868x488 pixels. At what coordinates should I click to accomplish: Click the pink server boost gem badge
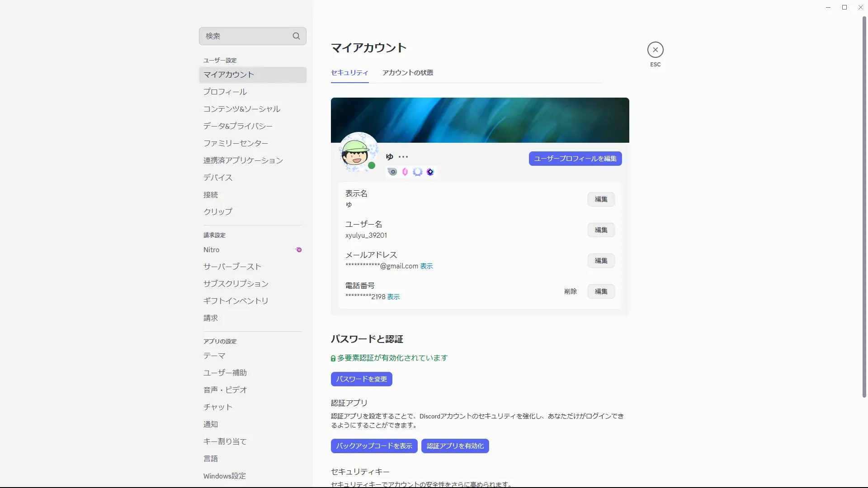pyautogui.click(x=405, y=172)
